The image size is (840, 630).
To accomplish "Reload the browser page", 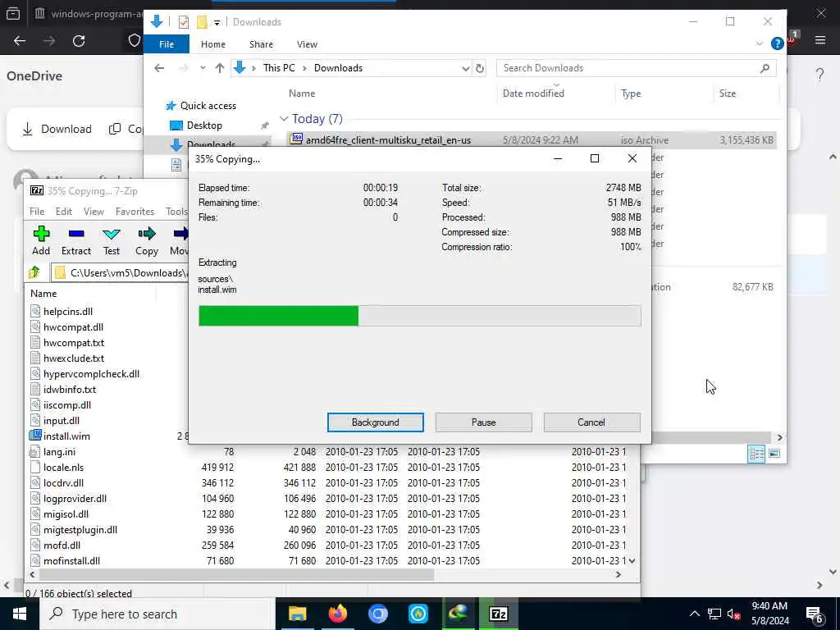I will [79, 41].
